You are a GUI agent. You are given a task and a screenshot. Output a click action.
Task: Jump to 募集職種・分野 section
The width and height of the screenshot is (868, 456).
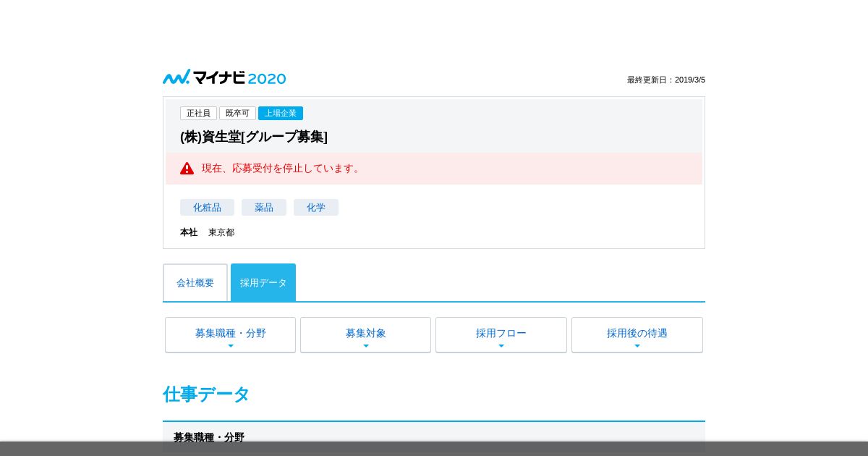coord(230,334)
